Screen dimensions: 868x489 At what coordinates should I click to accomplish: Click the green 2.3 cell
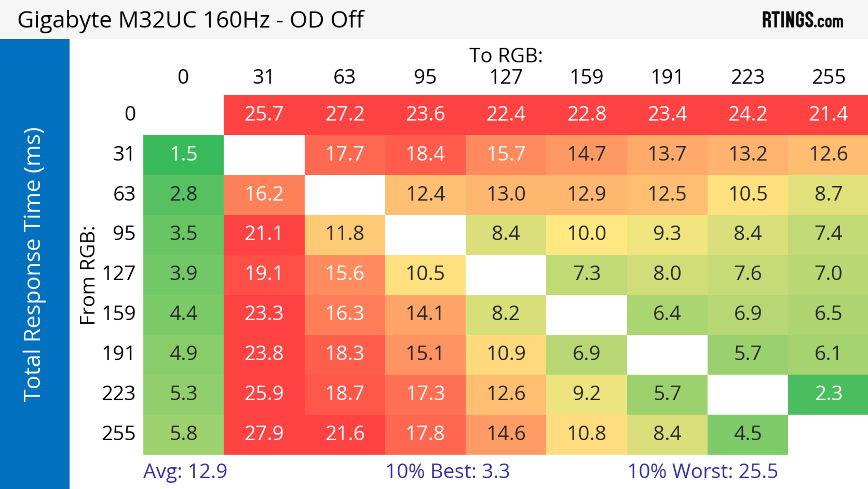828,394
